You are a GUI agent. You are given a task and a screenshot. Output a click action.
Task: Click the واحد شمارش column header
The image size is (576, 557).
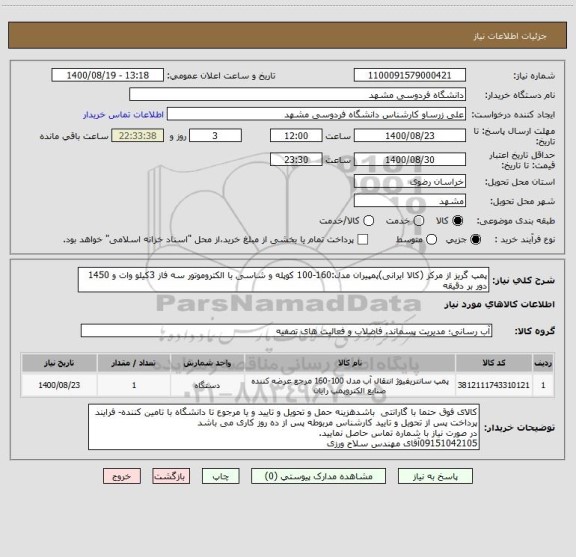pos(207,363)
